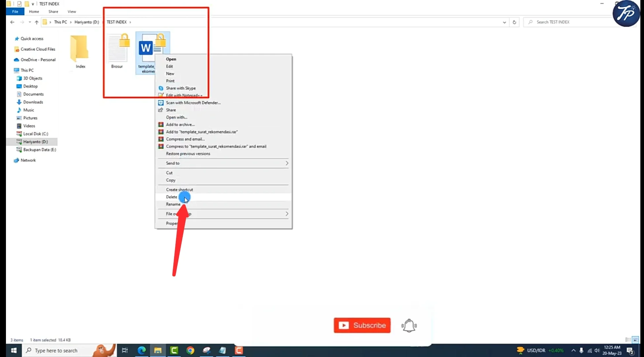
Task: Click the Word template file icon
Action: 152,48
